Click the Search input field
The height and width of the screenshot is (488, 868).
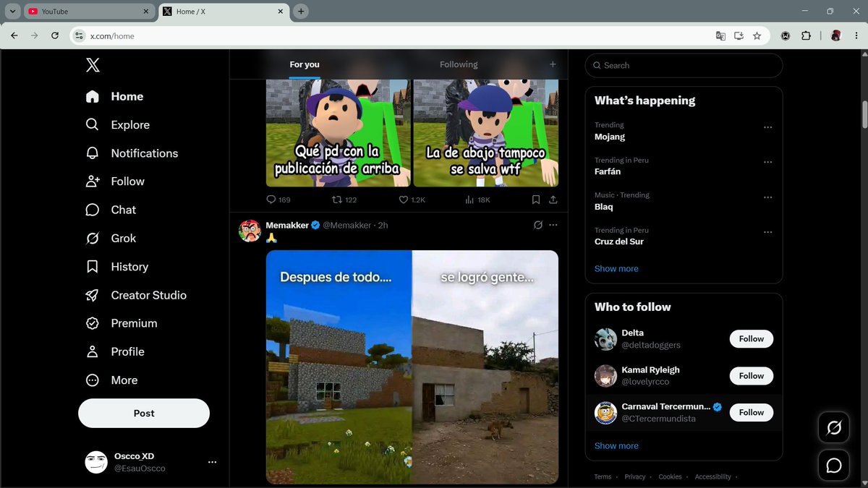coord(684,65)
